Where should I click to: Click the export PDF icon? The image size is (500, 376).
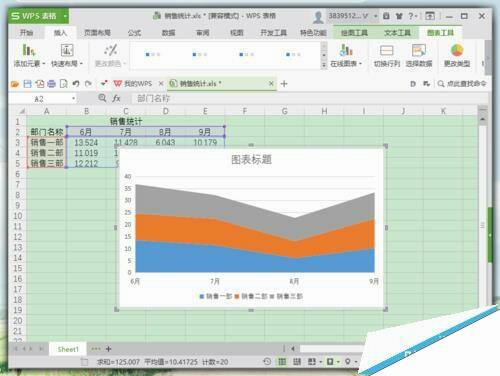point(40,84)
